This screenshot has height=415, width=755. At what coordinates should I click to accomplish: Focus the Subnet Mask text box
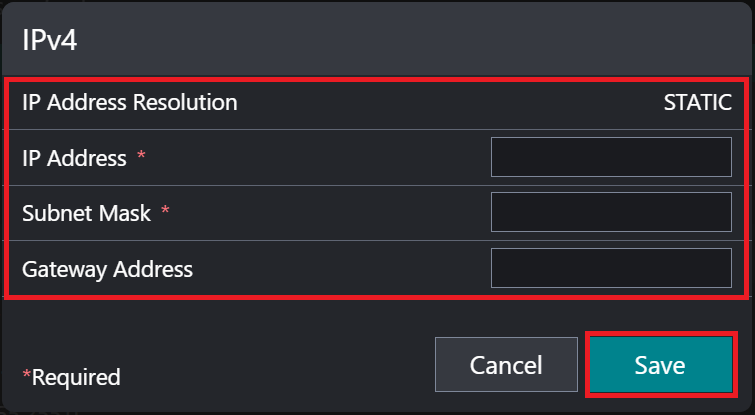tap(611, 212)
